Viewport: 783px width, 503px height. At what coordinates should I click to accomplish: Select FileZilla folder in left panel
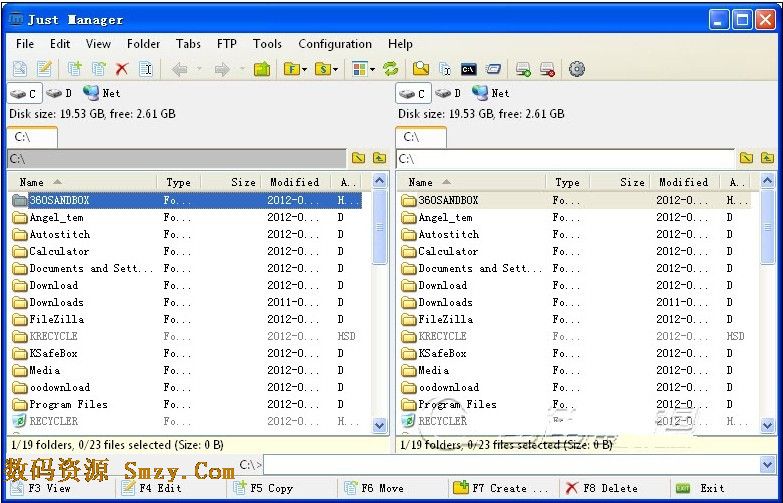(185, 319)
